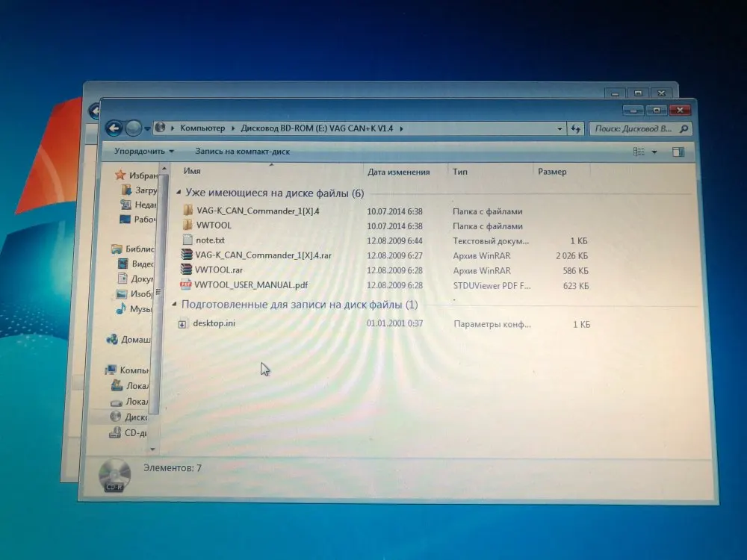This screenshot has height=560, width=747.
Task: Click the Back navigation arrow
Action: (x=114, y=128)
